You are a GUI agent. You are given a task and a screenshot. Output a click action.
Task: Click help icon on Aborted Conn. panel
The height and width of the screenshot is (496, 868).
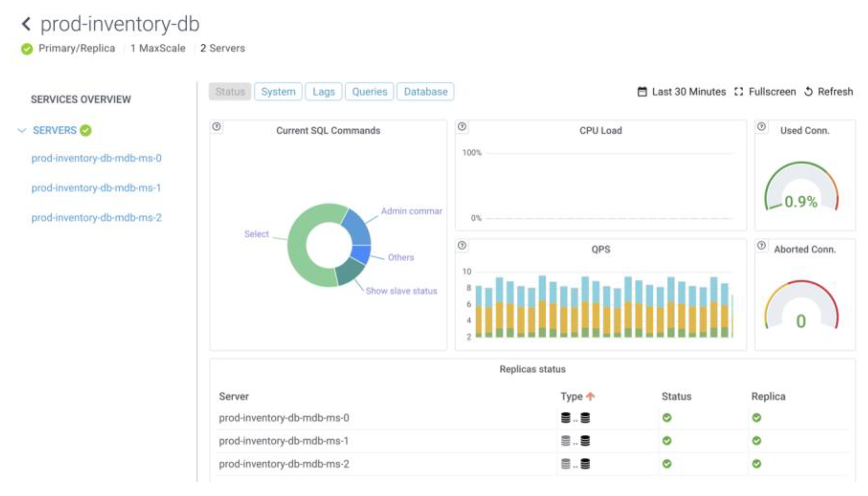click(x=761, y=245)
